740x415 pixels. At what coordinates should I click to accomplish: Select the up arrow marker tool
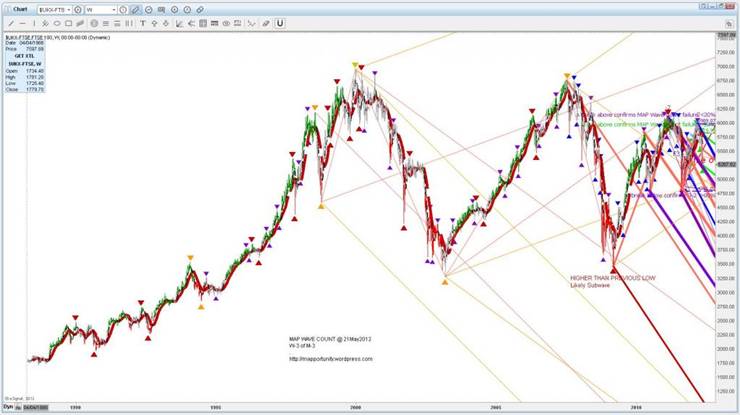pos(154,23)
